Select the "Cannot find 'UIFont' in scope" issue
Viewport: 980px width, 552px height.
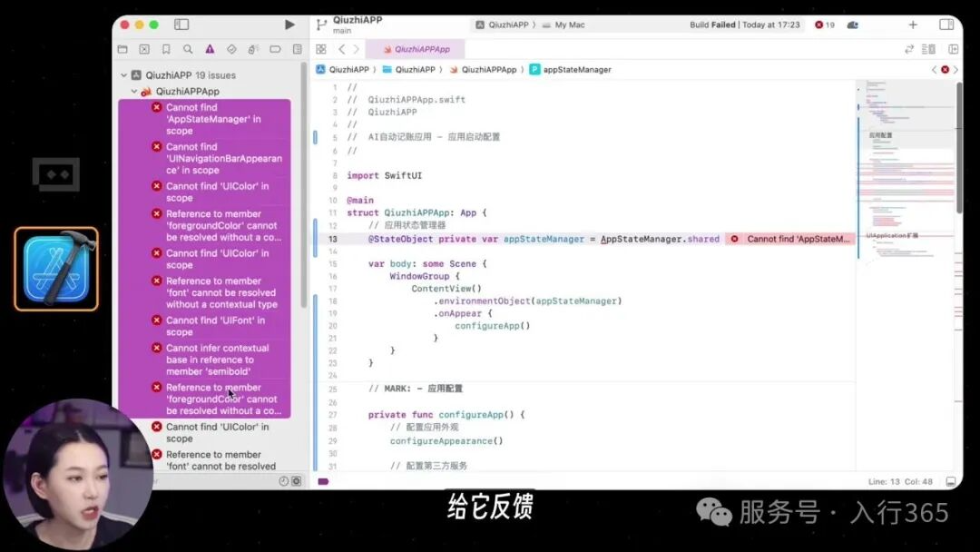[x=215, y=326]
